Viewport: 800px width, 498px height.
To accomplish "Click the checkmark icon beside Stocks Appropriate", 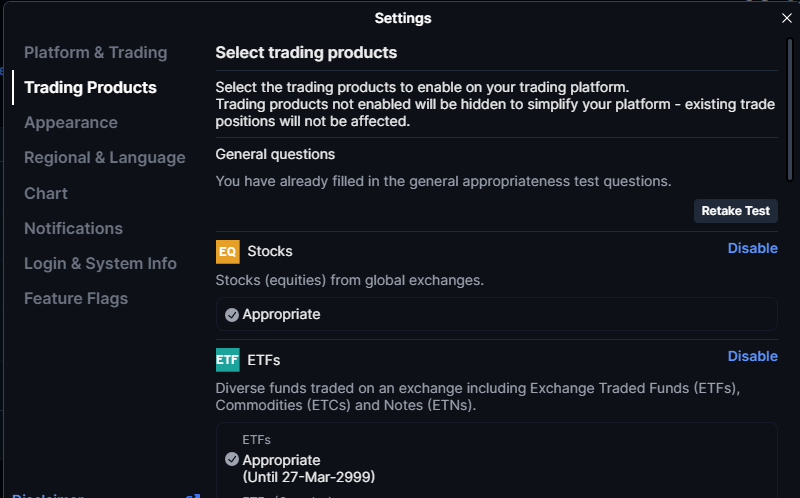I will 232,315.
